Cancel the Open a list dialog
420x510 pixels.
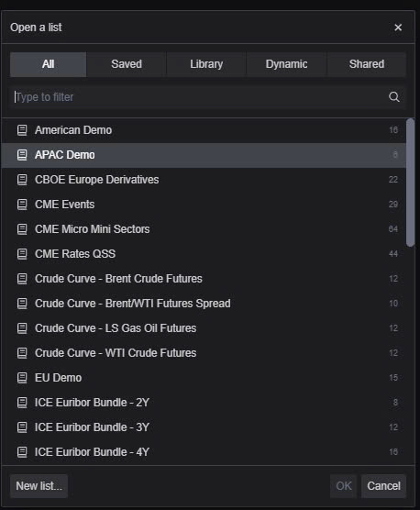383,486
